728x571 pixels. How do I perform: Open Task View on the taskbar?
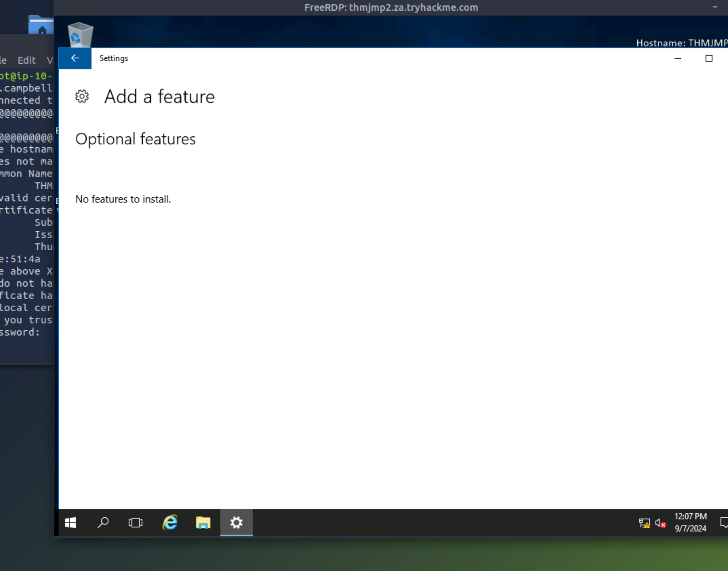(136, 523)
